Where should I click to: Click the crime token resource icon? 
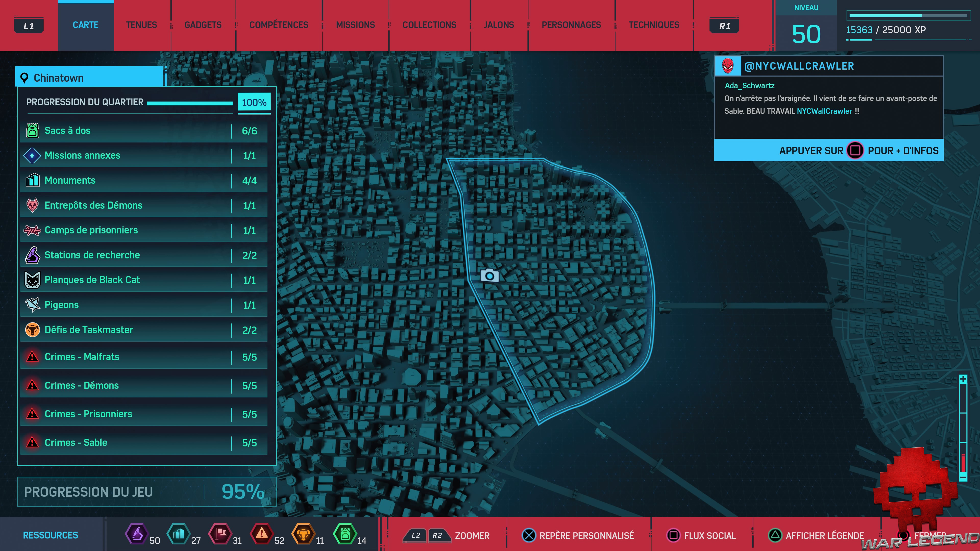tap(262, 534)
